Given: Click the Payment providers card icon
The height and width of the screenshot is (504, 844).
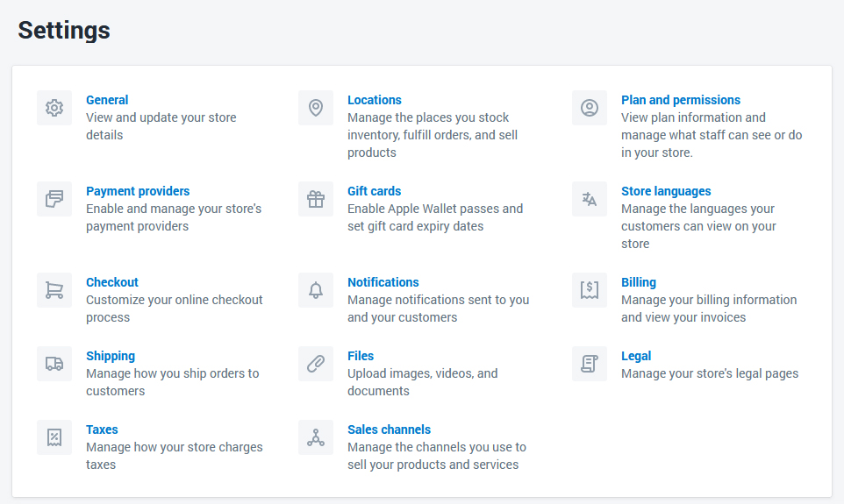Looking at the screenshot, I should tap(54, 199).
